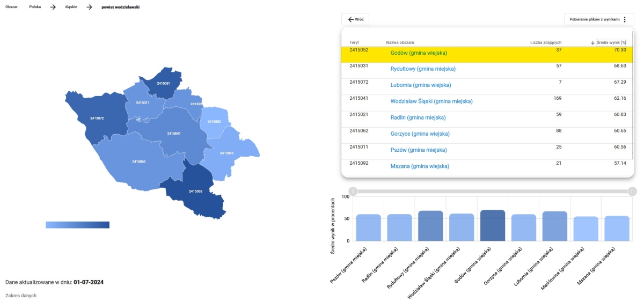The image size is (644, 301).
Task: Click powiat wodzisławski breadcrumb item
Action: click(x=121, y=7)
